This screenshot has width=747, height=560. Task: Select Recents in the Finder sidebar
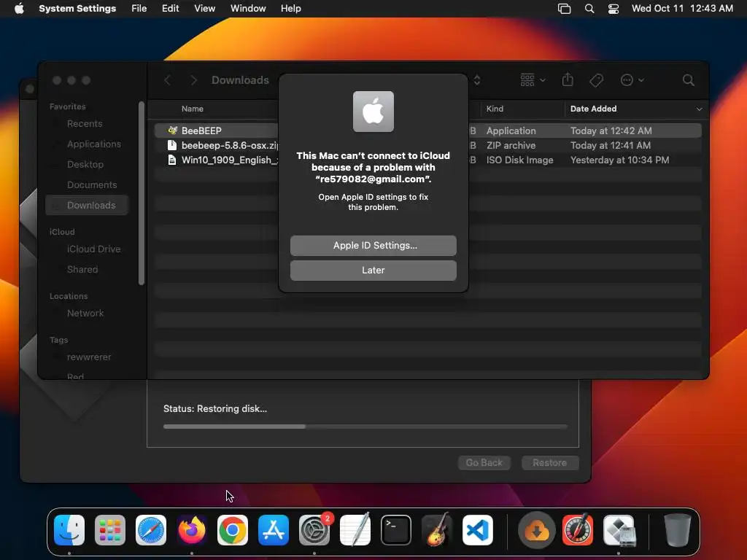coord(85,124)
